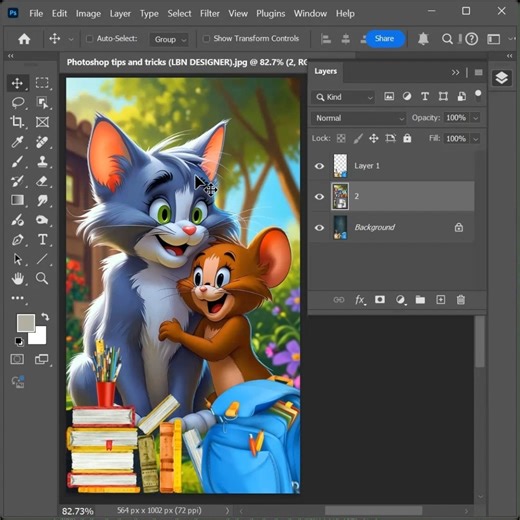The width and height of the screenshot is (520, 520).
Task: Open the Plugins menu
Action: coord(271,14)
